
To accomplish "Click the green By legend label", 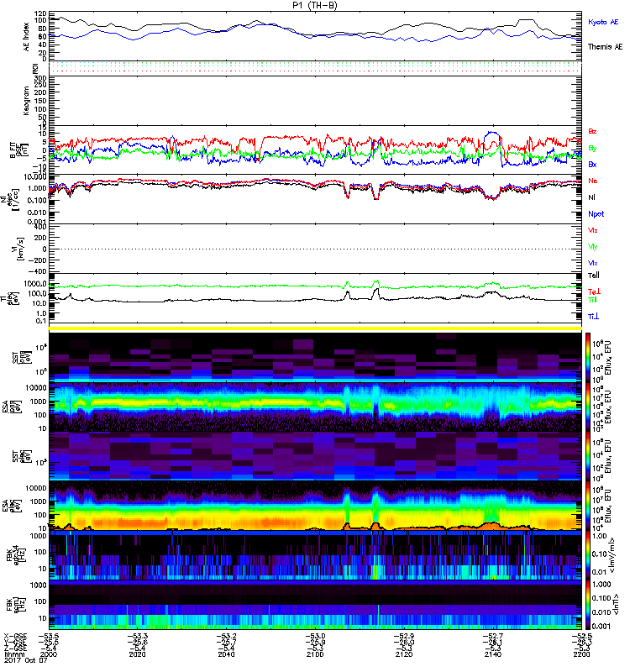I will click(592, 148).
